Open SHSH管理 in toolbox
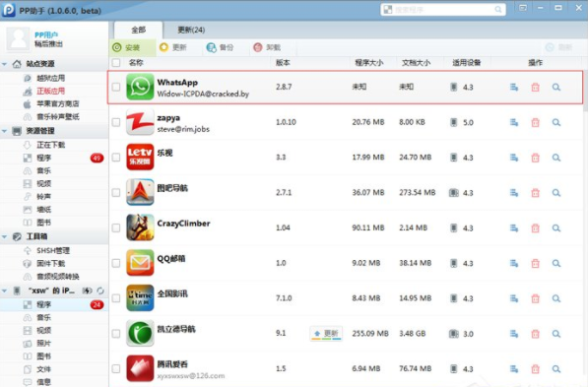The image size is (588, 387). pyautogui.click(x=53, y=250)
